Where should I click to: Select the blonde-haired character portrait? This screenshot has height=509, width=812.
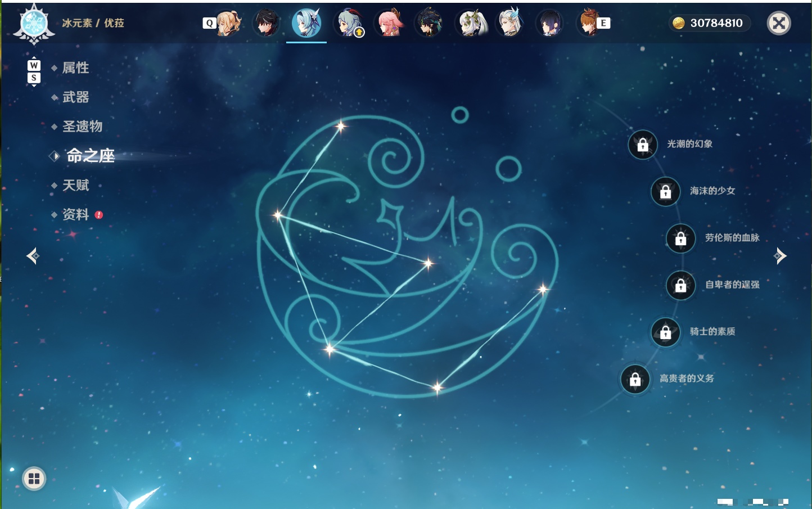pos(228,23)
